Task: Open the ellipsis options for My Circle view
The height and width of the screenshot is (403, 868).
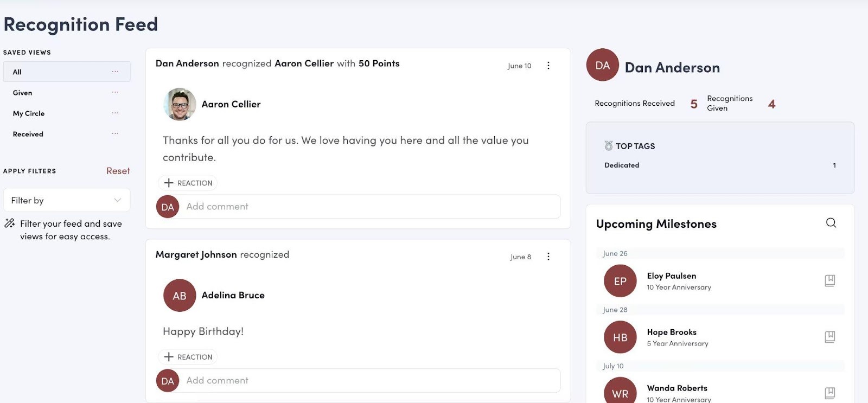Action: tap(115, 113)
